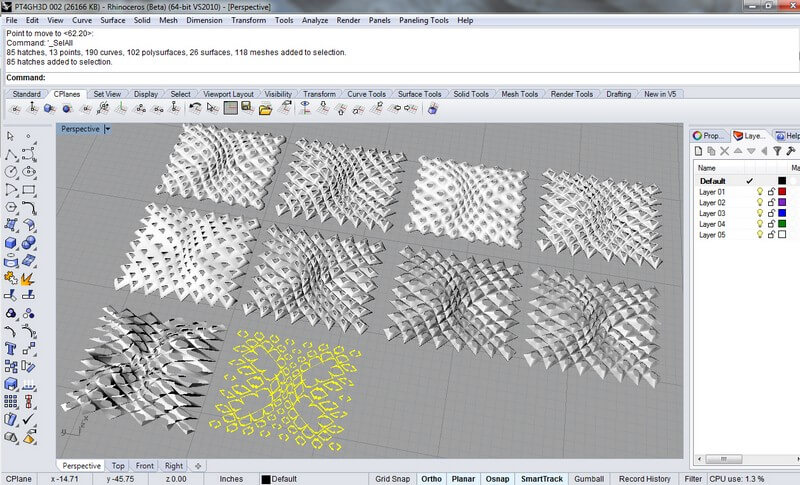Delete layer using the X icon
The width and height of the screenshot is (800, 485).
[x=725, y=151]
